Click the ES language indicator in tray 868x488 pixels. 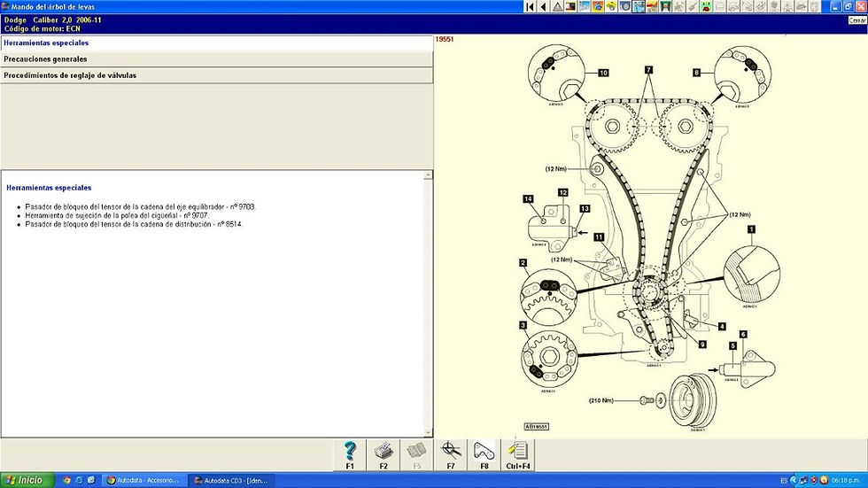[784, 480]
